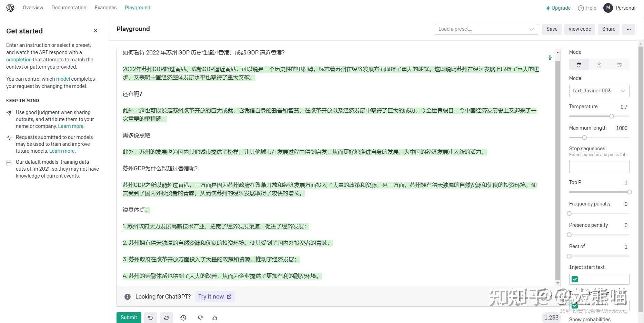Click the Stop sequences input field
The image size is (644, 323).
pyautogui.click(x=599, y=166)
